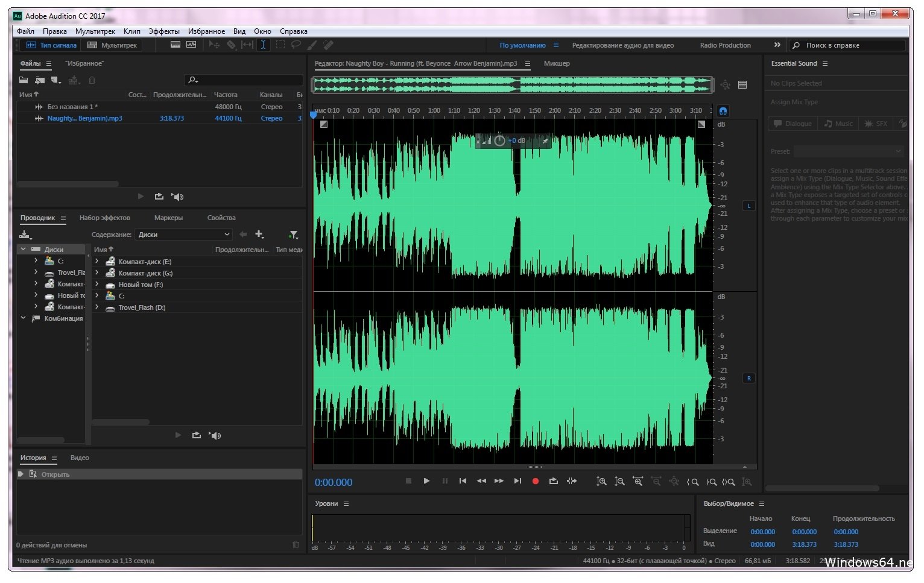The height and width of the screenshot is (583, 924).
Task: Toggle headphone preview icon above dB scale
Action: pos(723,111)
